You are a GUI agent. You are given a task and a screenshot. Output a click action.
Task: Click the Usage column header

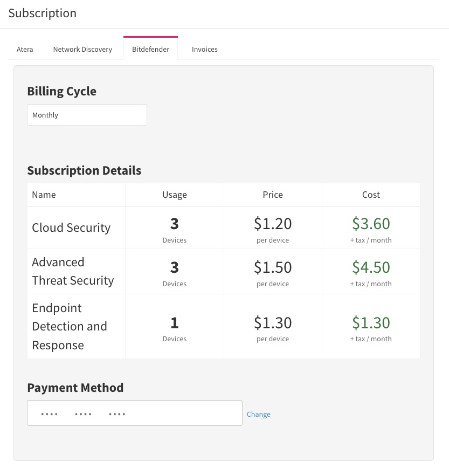click(175, 195)
